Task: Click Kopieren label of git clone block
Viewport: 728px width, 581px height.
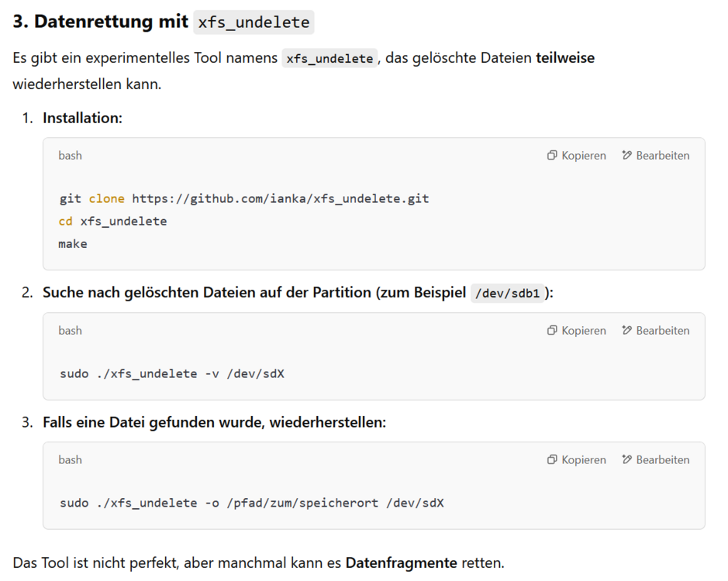Action: [584, 156]
